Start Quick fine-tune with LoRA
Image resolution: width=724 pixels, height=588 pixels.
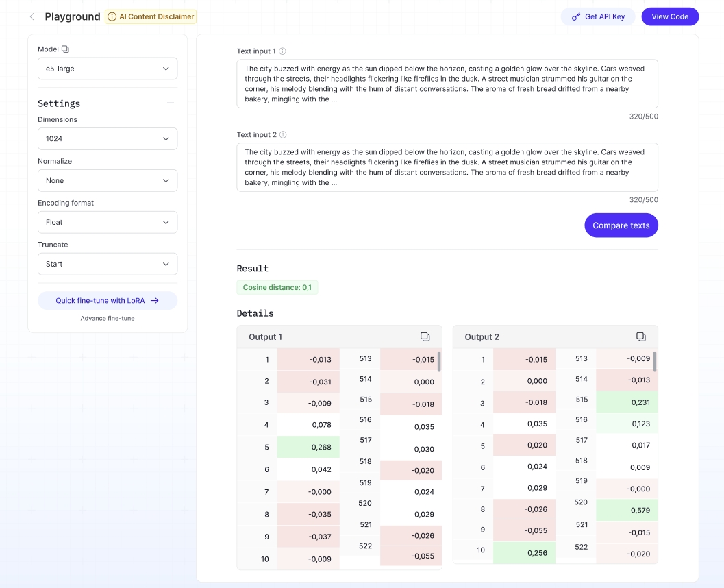(108, 300)
